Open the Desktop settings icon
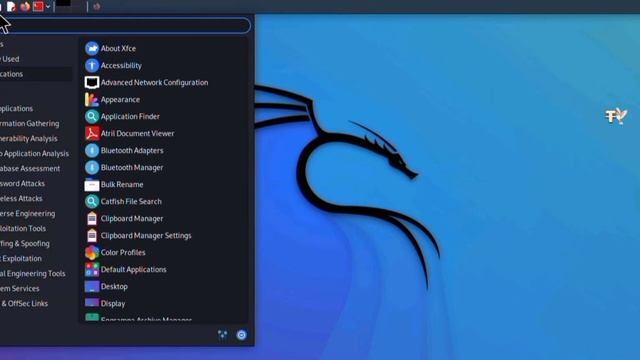This screenshot has width=640, height=360. (x=92, y=287)
